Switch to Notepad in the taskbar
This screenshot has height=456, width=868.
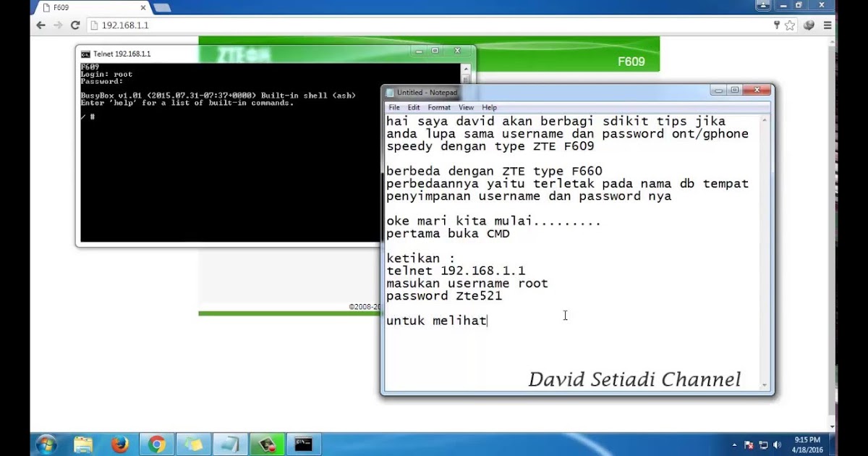(x=231, y=444)
